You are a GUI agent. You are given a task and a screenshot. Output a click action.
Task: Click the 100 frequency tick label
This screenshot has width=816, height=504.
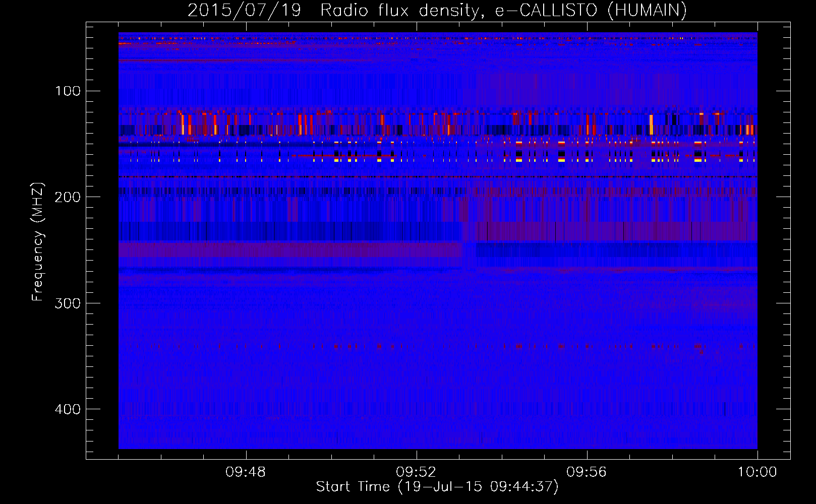pyautogui.click(x=68, y=91)
